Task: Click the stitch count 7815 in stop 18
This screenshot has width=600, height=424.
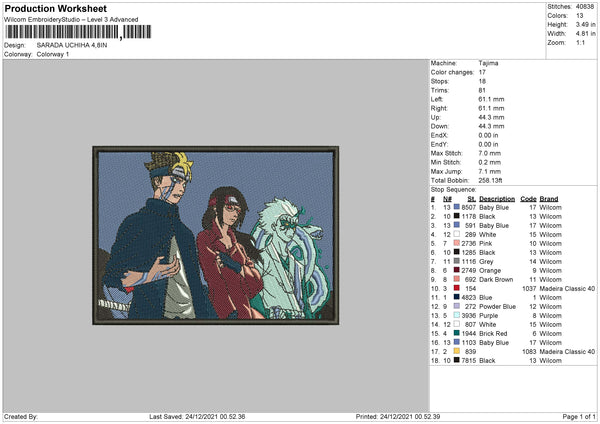Action: (x=468, y=360)
